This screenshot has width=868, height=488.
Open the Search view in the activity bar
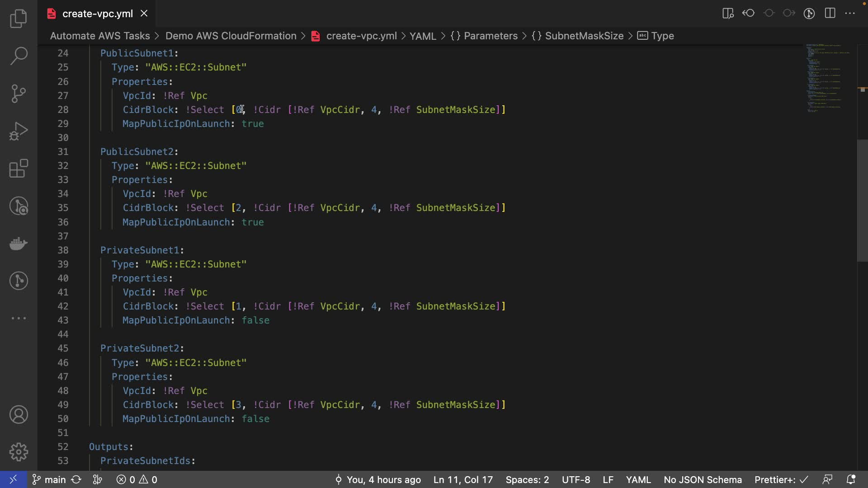(19, 56)
